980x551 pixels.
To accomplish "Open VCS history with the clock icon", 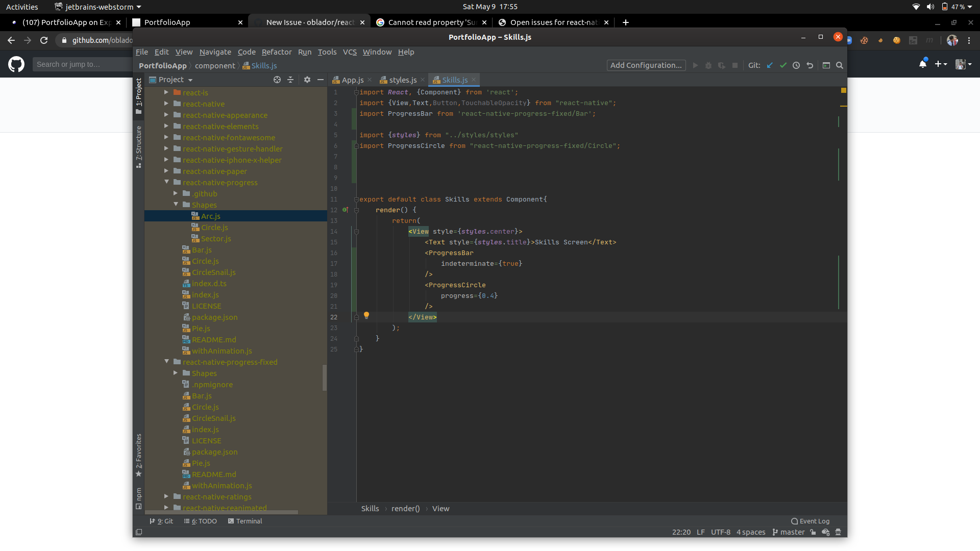I will point(796,65).
